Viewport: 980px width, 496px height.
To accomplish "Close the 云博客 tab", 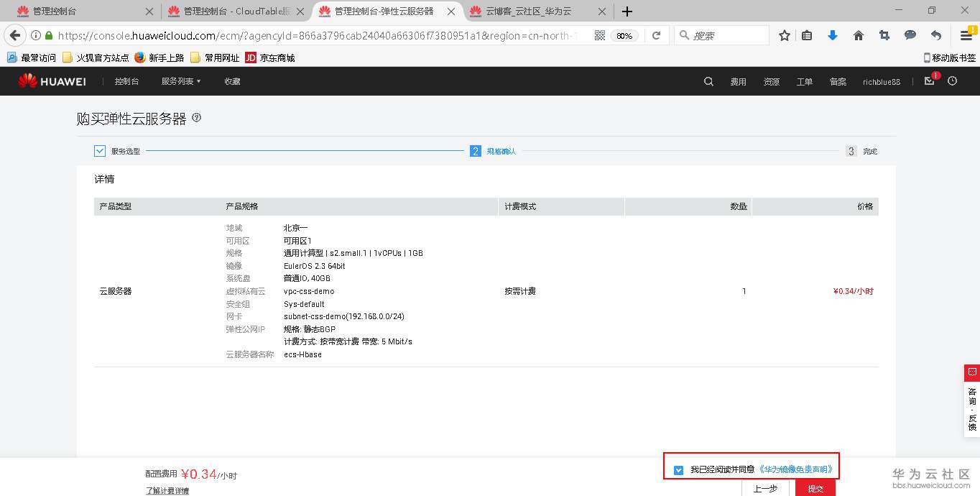I will coord(602,12).
